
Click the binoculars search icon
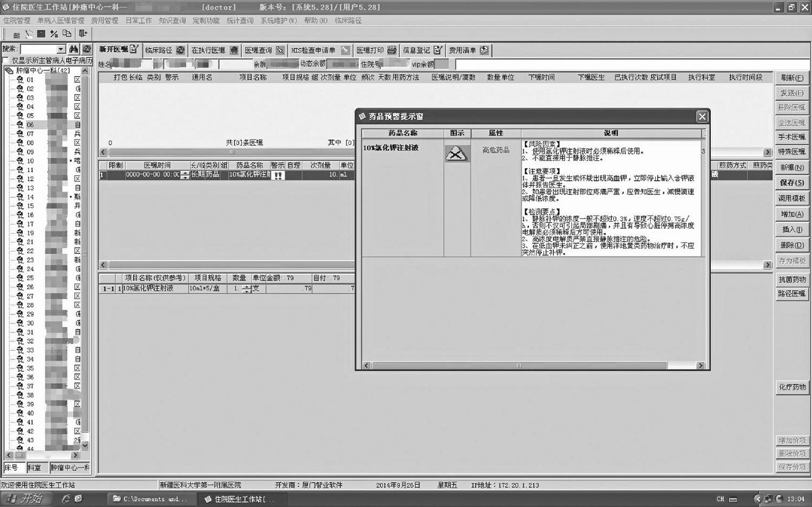tap(74, 49)
